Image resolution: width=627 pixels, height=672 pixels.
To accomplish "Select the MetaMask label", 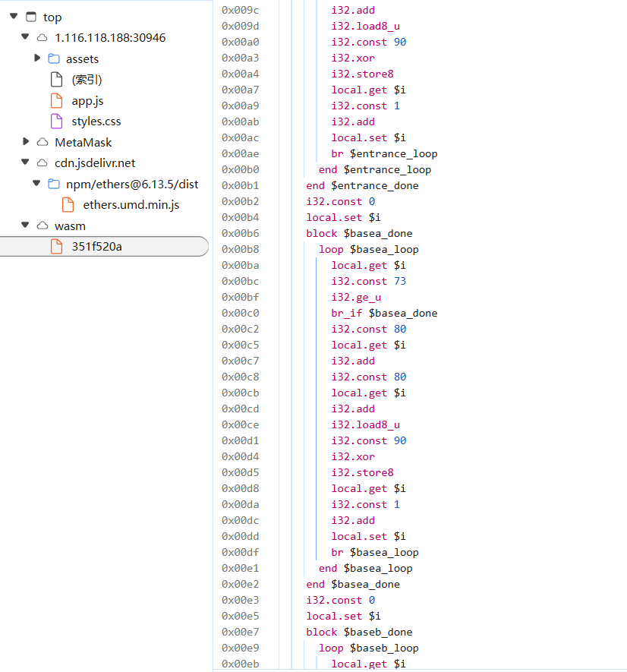I will (83, 142).
